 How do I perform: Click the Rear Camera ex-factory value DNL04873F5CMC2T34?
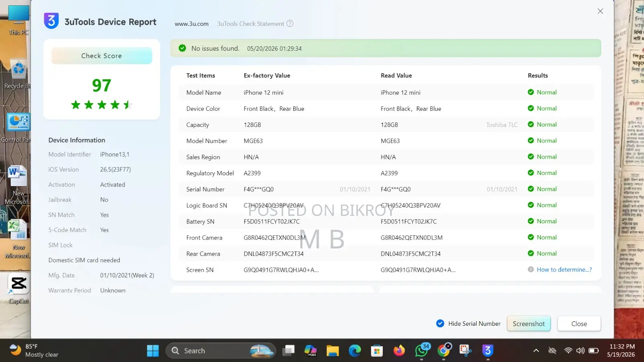coord(274,254)
